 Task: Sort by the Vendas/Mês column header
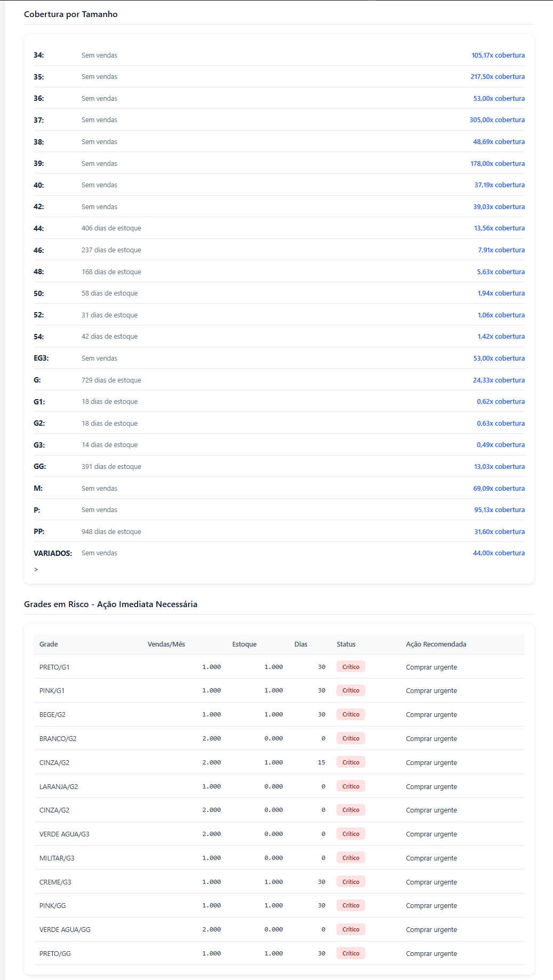[x=166, y=644]
